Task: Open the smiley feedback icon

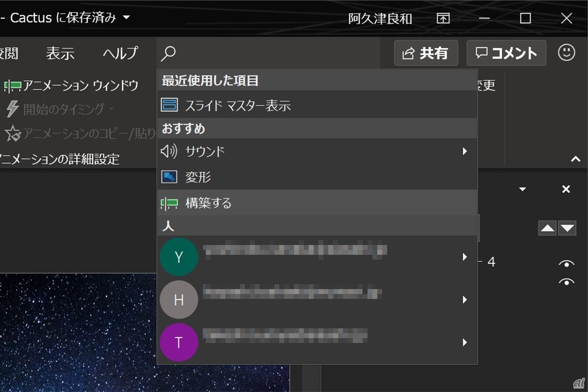Action: point(566,53)
